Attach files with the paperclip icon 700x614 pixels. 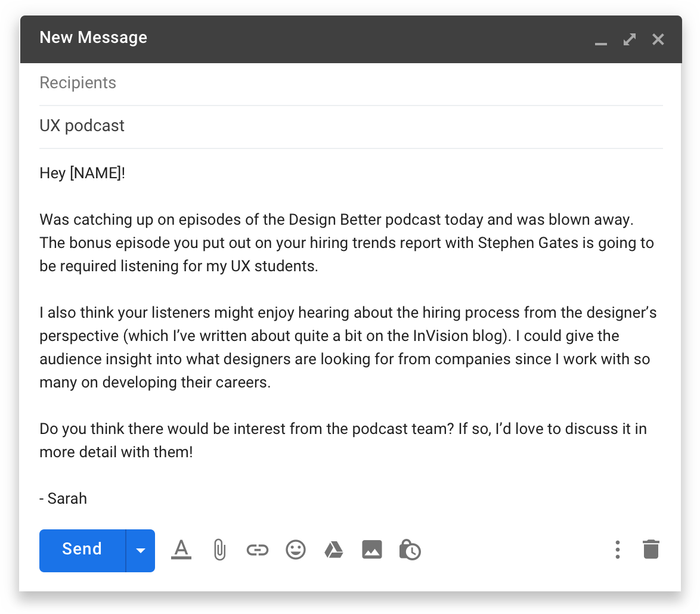(219, 550)
